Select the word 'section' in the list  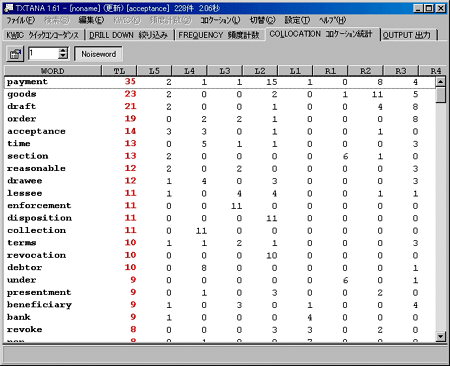pyautogui.click(x=28, y=156)
